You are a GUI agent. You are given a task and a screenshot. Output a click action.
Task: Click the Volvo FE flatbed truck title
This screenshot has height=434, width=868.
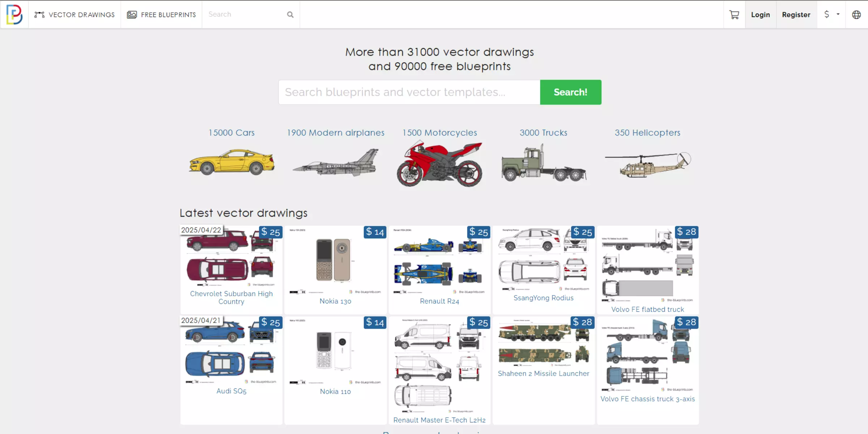[x=648, y=310]
